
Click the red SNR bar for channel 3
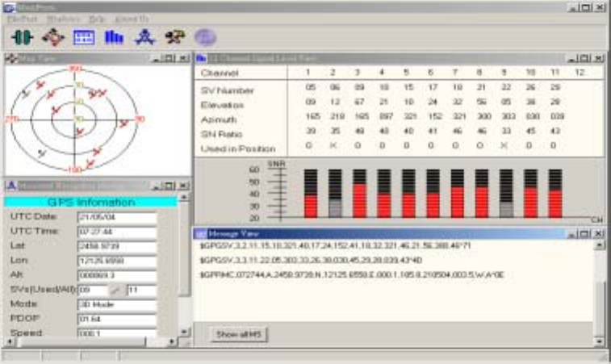(359, 201)
